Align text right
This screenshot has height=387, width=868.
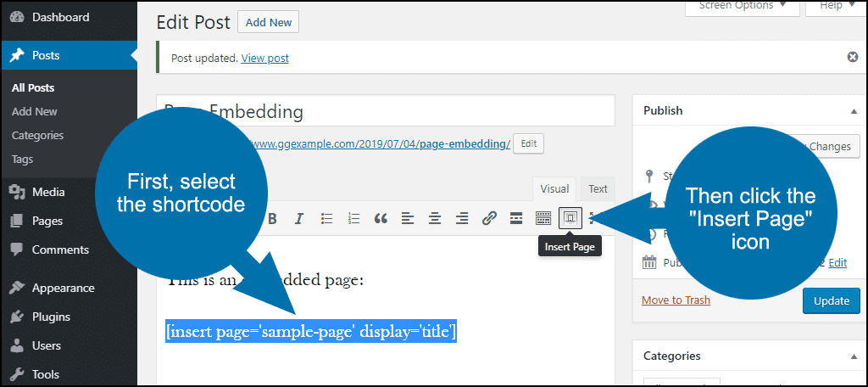tap(462, 218)
